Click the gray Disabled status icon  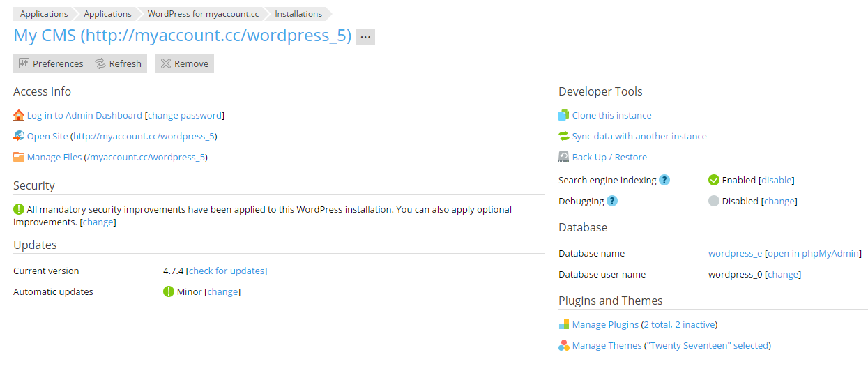click(714, 201)
